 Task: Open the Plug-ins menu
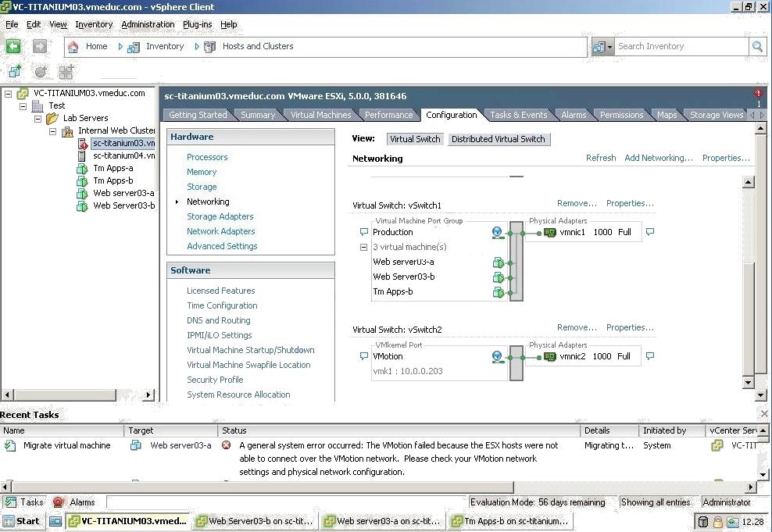coord(197,24)
